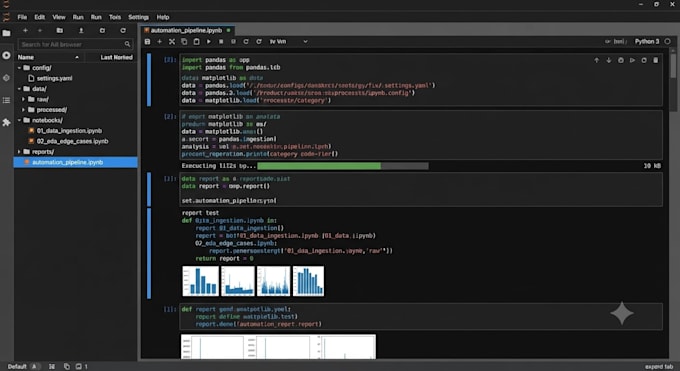Sort by the Last Modified column header
680x371 pixels.
point(116,57)
